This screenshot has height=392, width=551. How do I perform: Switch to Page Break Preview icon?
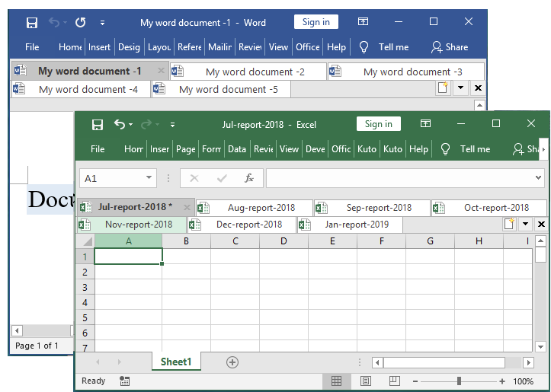pyautogui.click(x=395, y=381)
